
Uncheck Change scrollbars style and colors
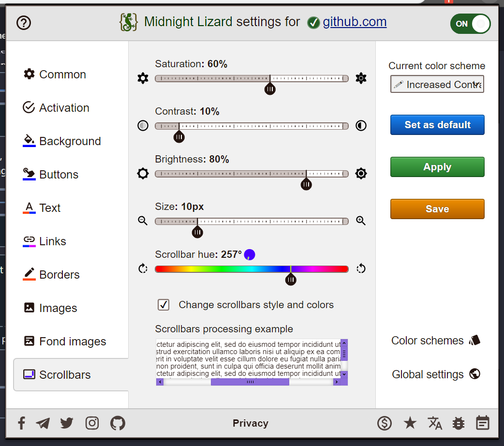click(163, 305)
